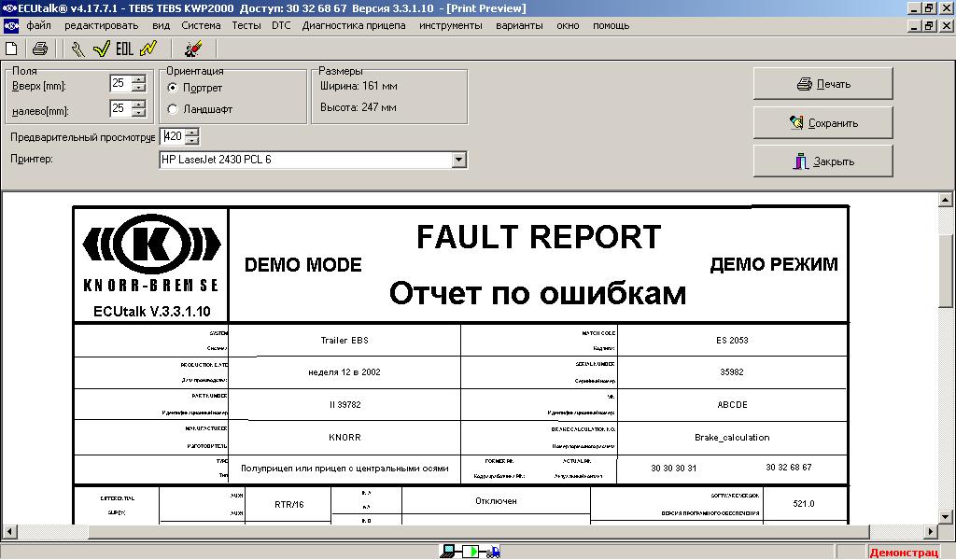Click into the Вверх [mm] margin field
The height and width of the screenshot is (560, 956).
coord(120,83)
